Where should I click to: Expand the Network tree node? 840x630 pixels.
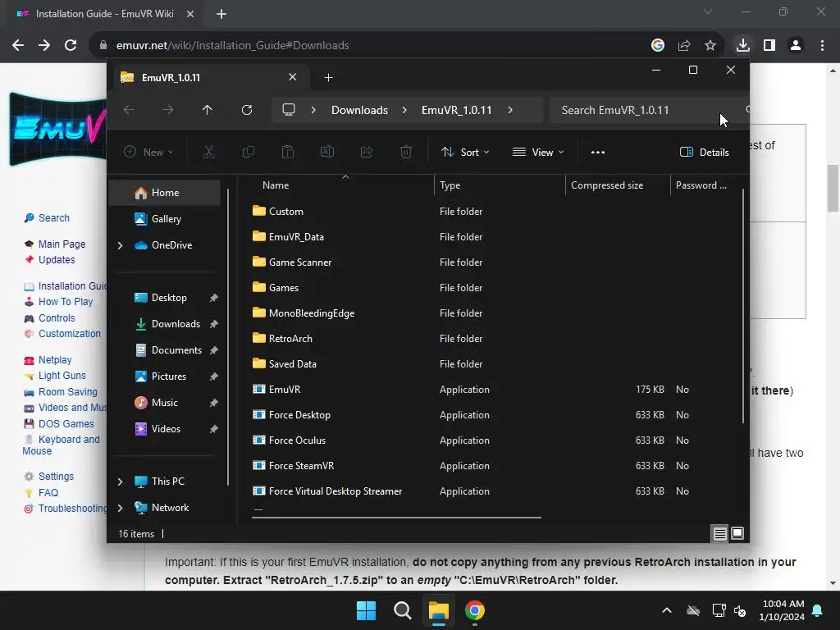click(x=120, y=508)
